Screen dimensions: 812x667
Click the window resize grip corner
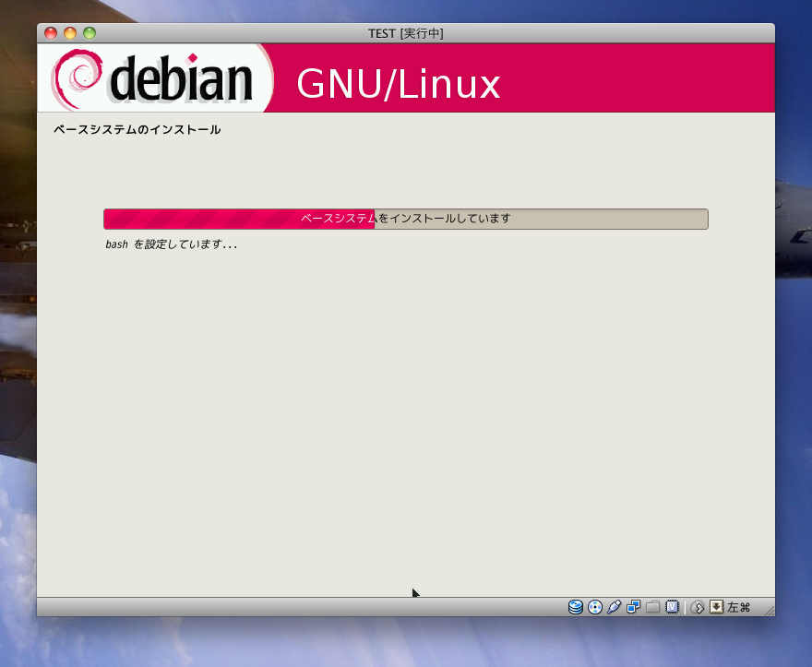(770, 611)
